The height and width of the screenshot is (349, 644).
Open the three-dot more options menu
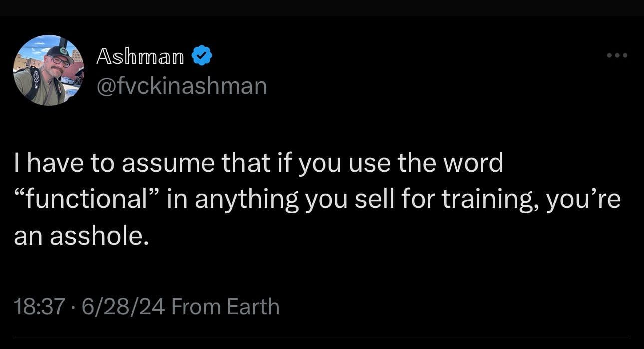click(617, 55)
